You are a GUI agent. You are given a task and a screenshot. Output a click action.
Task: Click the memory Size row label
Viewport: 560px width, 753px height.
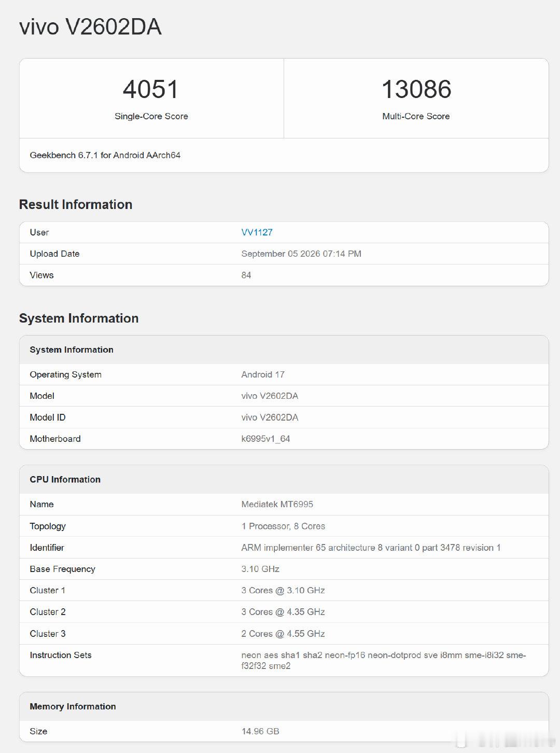38,731
